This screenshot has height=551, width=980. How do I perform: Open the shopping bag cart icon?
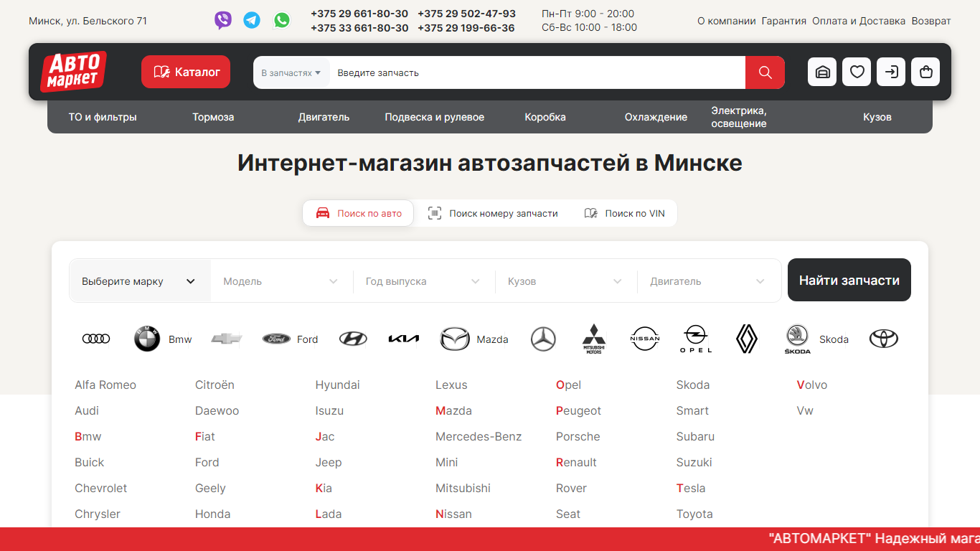click(x=925, y=72)
